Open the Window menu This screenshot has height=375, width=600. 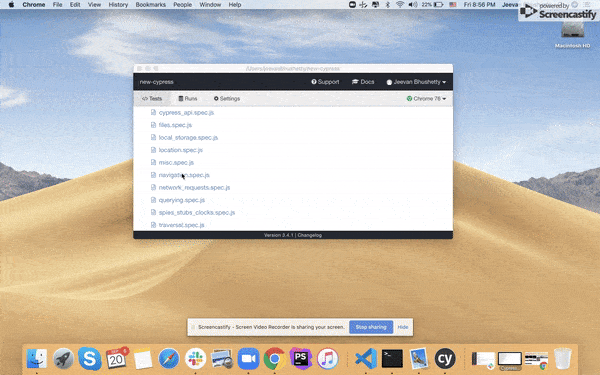pos(210,5)
